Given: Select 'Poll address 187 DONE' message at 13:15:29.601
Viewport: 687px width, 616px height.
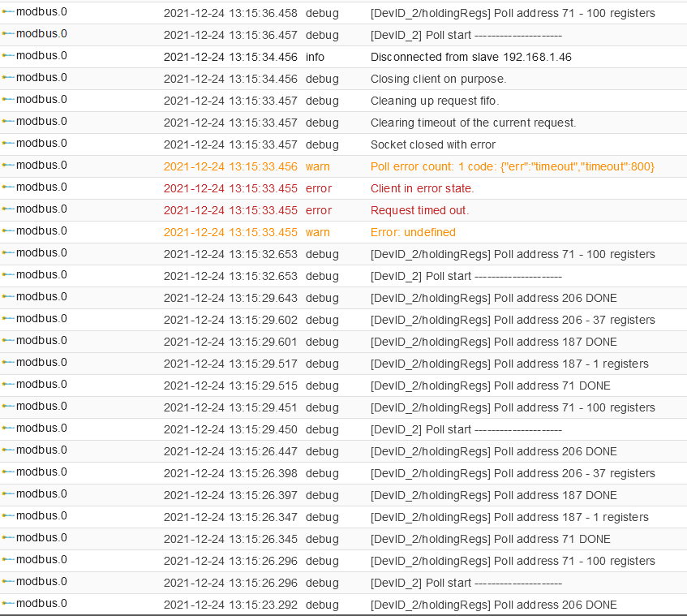Looking at the screenshot, I should (494, 342).
